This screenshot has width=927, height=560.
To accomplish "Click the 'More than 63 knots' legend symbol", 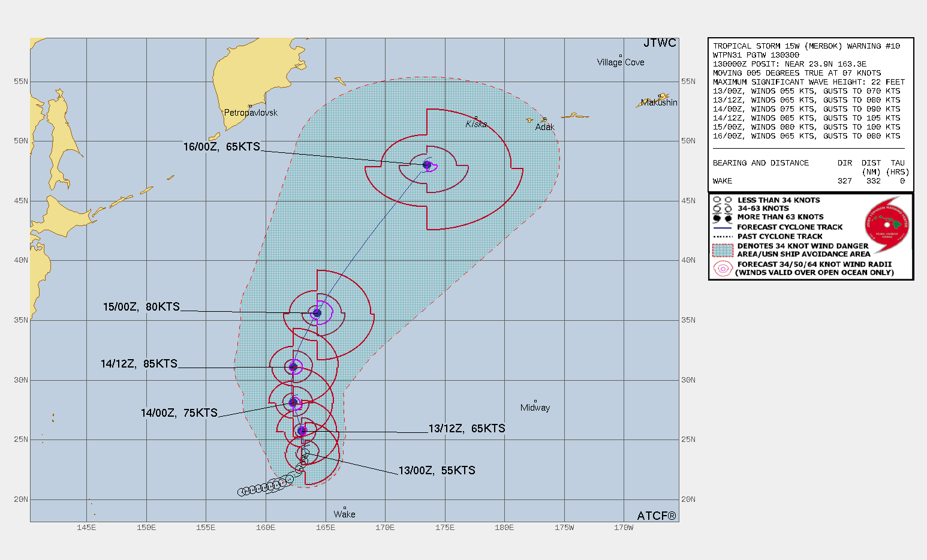I will (723, 218).
